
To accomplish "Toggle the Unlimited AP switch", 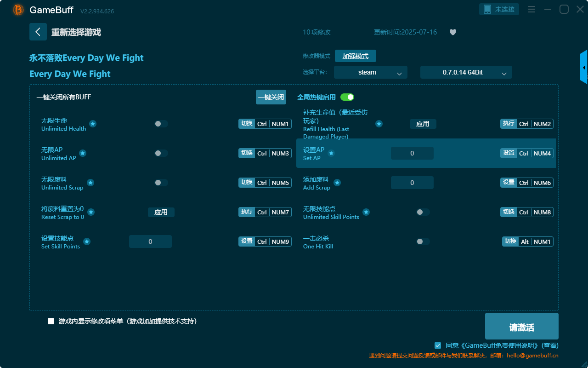I will (161, 153).
